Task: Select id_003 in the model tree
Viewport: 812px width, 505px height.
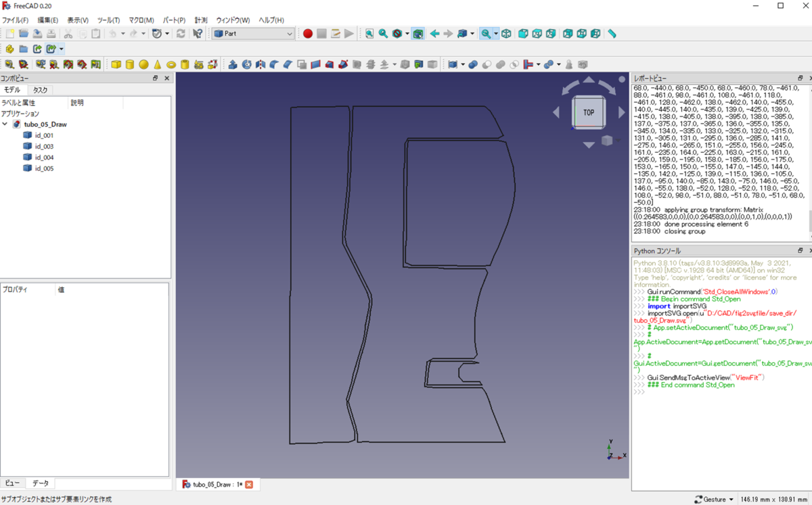Action: point(44,146)
